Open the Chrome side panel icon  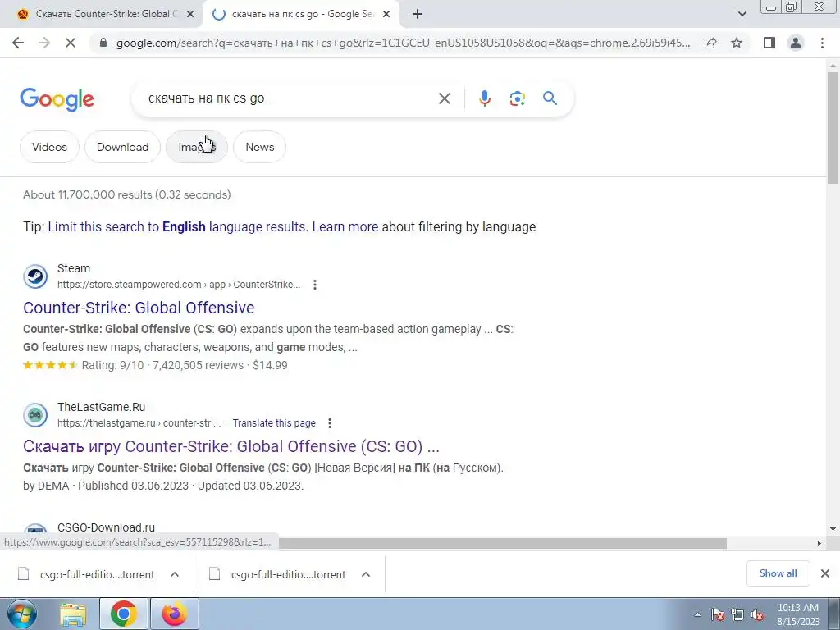click(x=769, y=43)
